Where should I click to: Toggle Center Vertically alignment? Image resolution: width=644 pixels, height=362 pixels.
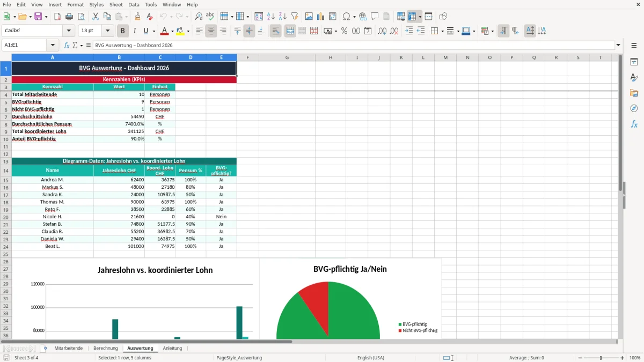point(249,31)
